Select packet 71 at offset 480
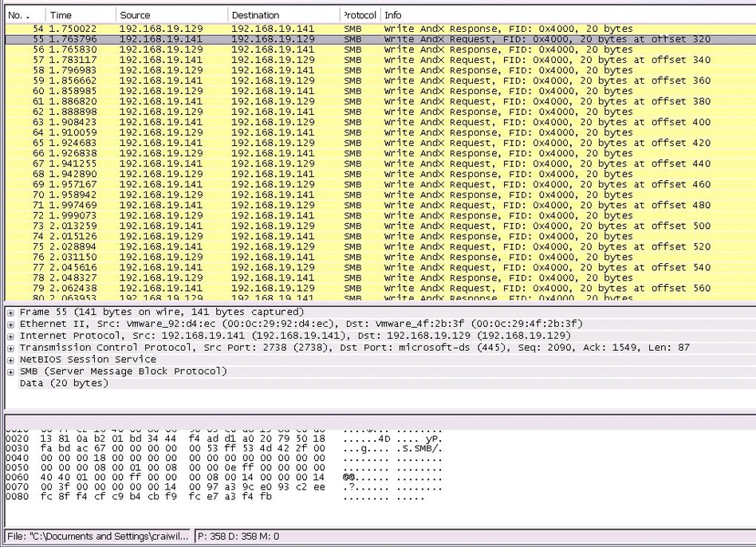This screenshot has width=756, height=547. pos(380,205)
